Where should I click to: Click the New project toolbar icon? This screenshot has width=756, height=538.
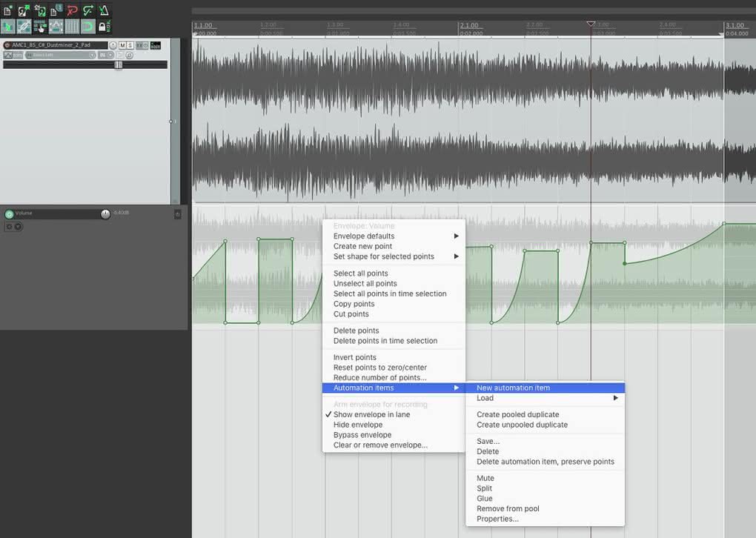[7, 10]
